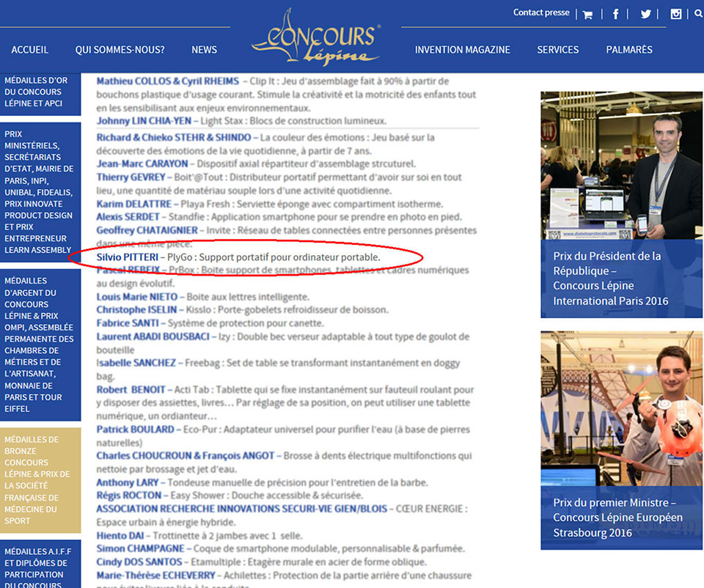704x588 pixels.
Task: Open the Qui sommes-nous? menu
Action: click(x=120, y=50)
